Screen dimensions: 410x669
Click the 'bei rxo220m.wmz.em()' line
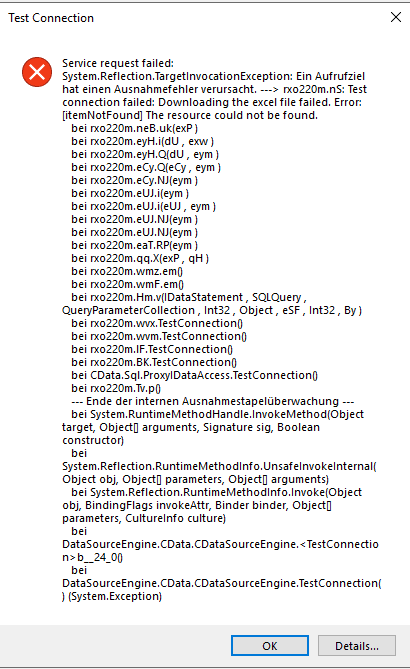click(x=127, y=271)
